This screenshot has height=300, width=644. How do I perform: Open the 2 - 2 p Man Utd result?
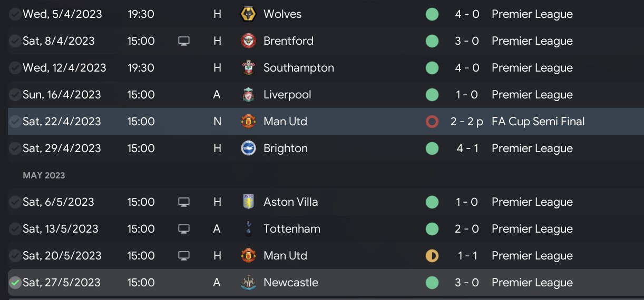[x=467, y=122]
